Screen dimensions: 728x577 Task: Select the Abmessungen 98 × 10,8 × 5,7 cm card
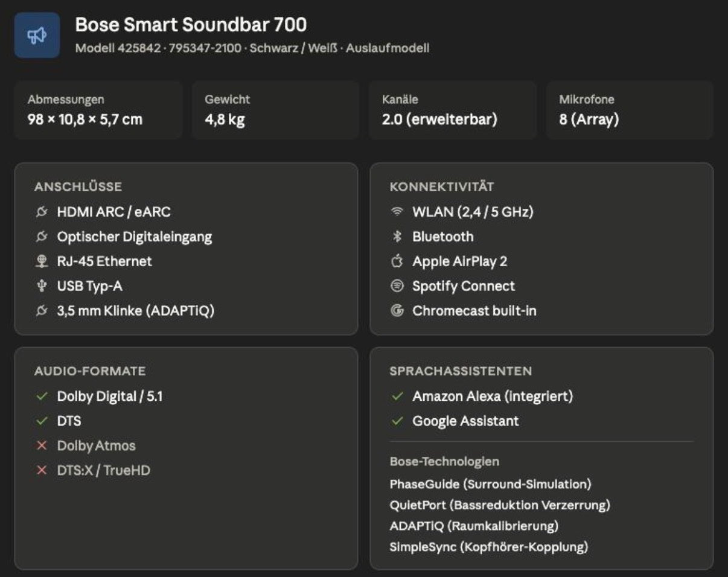[98, 110]
